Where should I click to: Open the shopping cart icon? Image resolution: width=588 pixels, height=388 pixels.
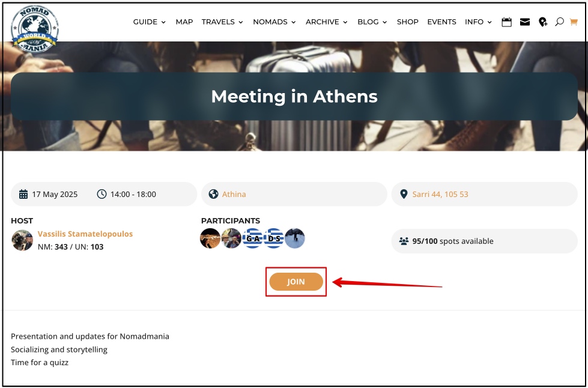[574, 22]
